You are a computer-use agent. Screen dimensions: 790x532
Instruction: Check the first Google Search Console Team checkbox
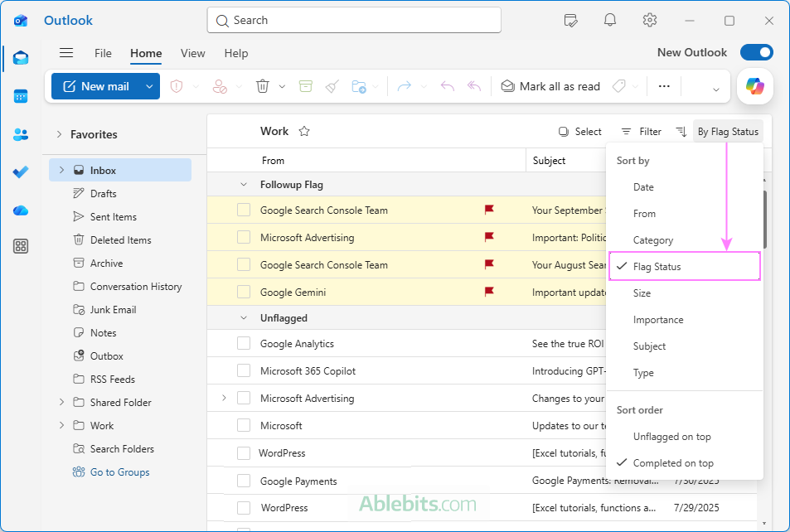pos(244,210)
